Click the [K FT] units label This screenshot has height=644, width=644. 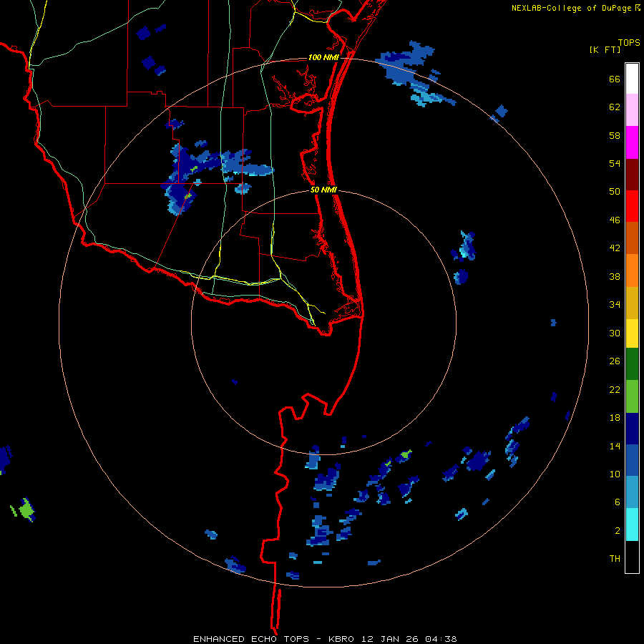[x=605, y=50]
